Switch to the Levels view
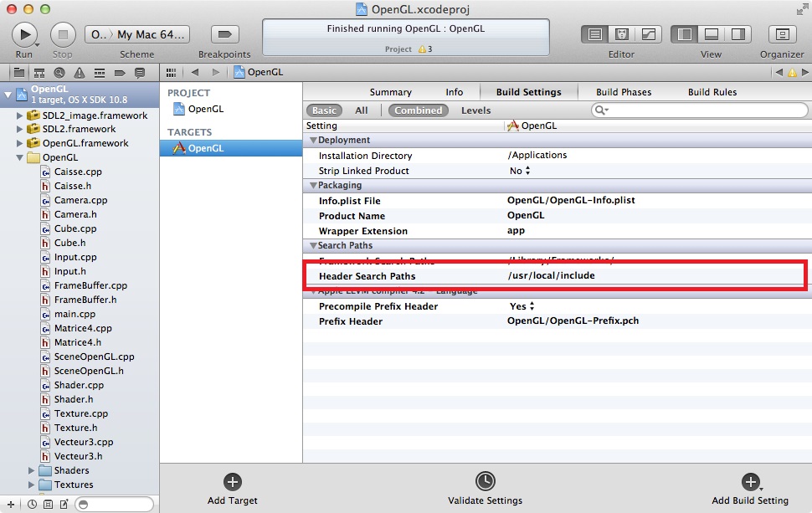This screenshot has width=812, height=513. pos(476,110)
